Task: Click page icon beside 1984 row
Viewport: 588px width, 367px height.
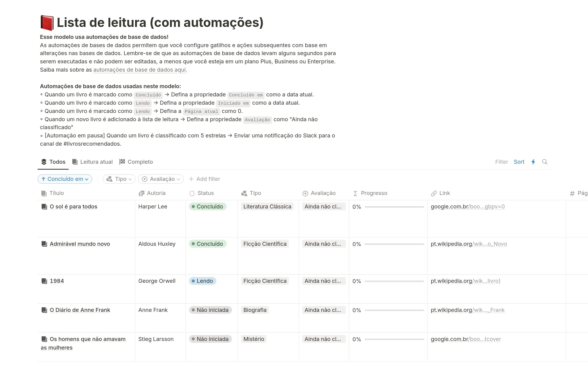Action: 44,281
